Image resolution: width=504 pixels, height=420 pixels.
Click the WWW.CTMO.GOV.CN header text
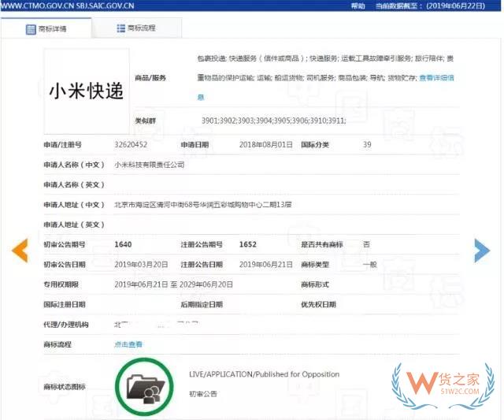point(37,6)
